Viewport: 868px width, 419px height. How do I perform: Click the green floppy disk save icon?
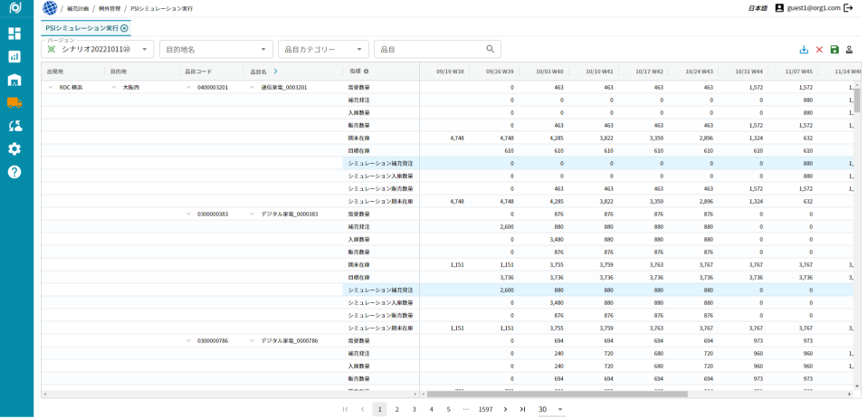point(834,50)
